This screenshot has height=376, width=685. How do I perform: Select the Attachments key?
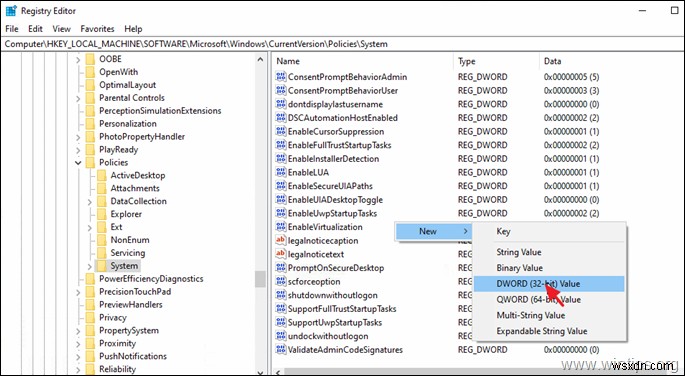135,189
